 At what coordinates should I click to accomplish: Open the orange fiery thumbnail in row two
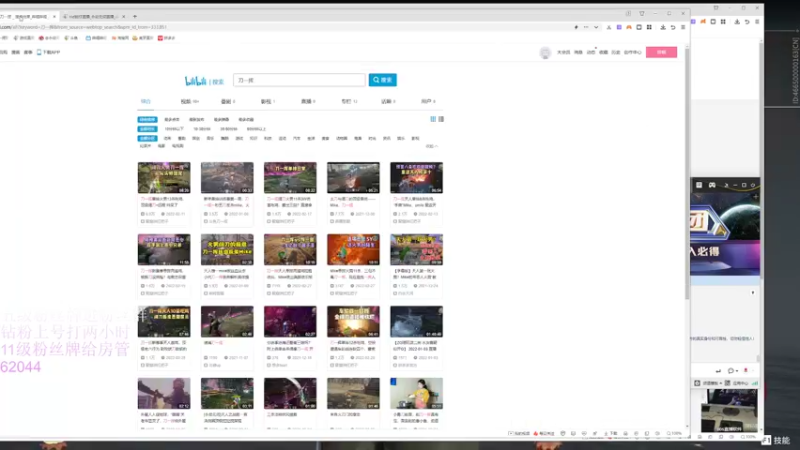[x=353, y=249]
